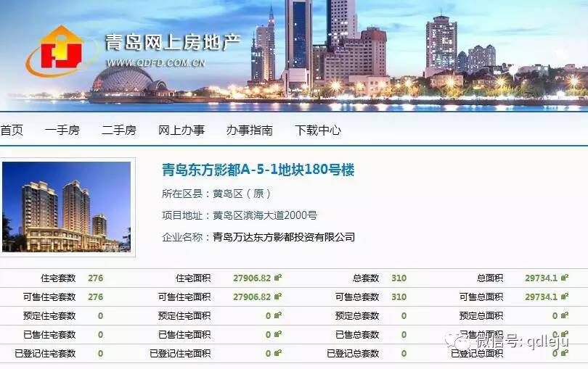Open the 网上办事 menu item
The height and width of the screenshot is (369, 588).
181,130
